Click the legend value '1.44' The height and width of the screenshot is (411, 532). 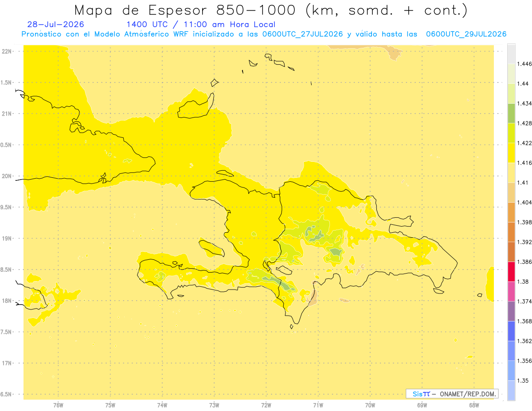(523, 83)
